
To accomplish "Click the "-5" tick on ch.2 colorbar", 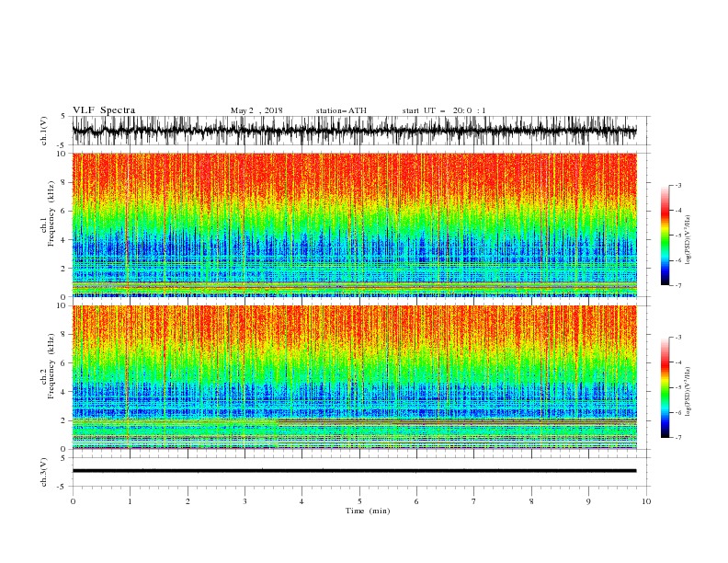I will point(677,387).
